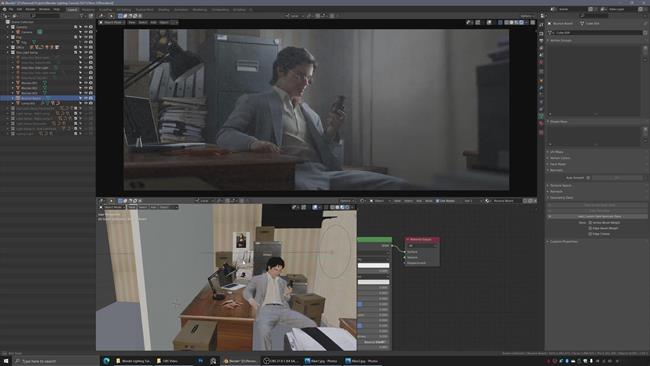Click the lower white color swatch in shader node

pos(374,282)
